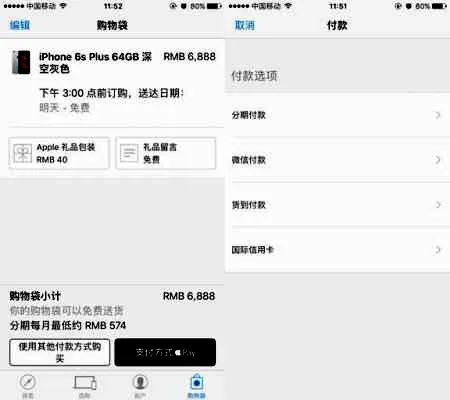450x400 pixels.
Task: Tap 编辑 edit link in shopping bag
Action: (x=20, y=25)
